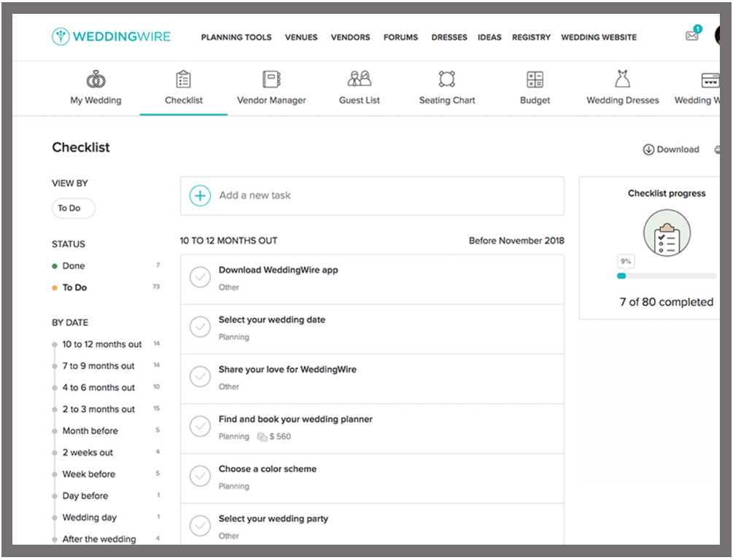Viewport: 733px width, 560px height.
Task: Filter by 2 to 3 months out
Action: 98,409
